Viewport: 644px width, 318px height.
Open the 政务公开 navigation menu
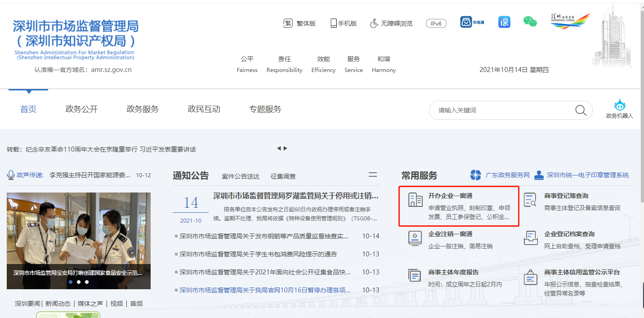[x=81, y=109]
